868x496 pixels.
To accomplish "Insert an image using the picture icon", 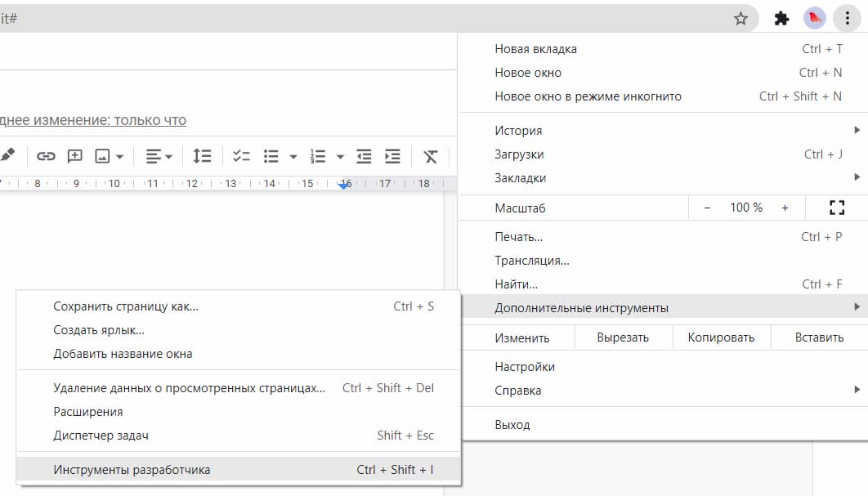I will (x=102, y=156).
